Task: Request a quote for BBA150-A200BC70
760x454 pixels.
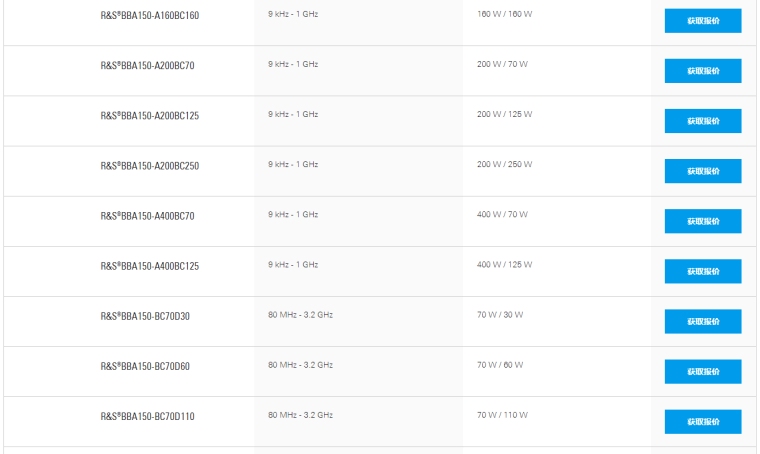Action: [x=702, y=71]
